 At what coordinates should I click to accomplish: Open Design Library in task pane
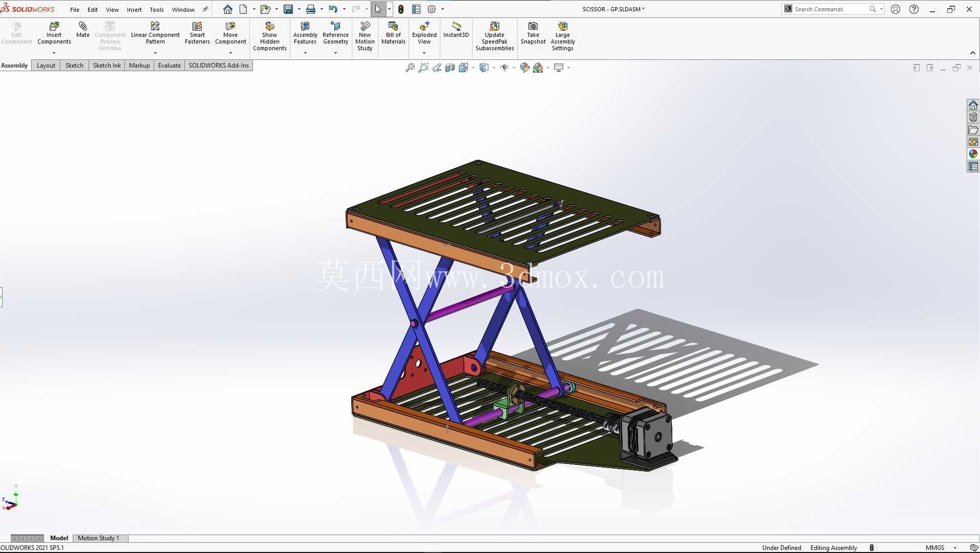pos(973,117)
